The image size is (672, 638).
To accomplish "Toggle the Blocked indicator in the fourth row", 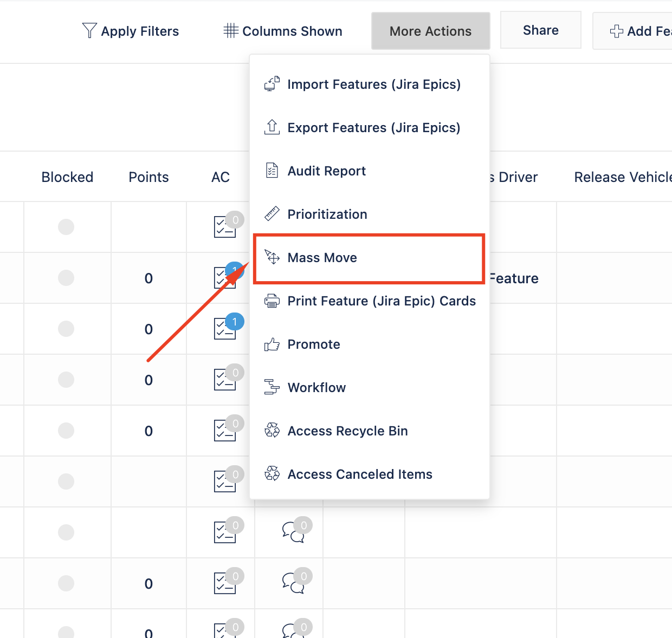I will (66, 380).
